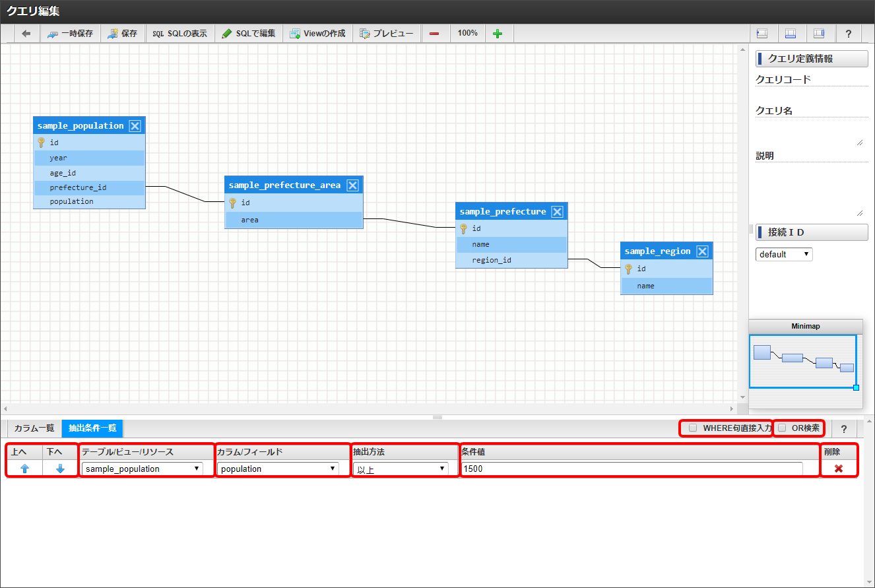The height and width of the screenshot is (588, 875).
Task: Click the zoom out minus icon
Action: [x=434, y=34]
